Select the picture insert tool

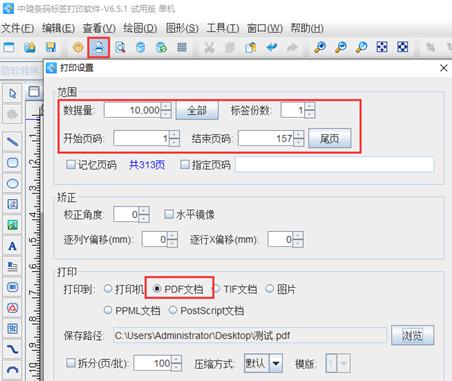[12, 225]
